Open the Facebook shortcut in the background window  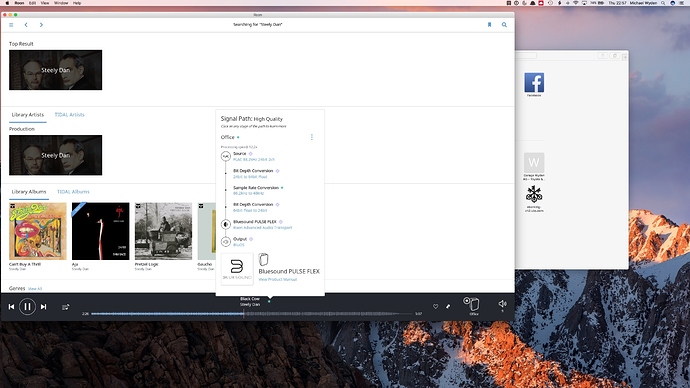pyautogui.click(x=534, y=83)
